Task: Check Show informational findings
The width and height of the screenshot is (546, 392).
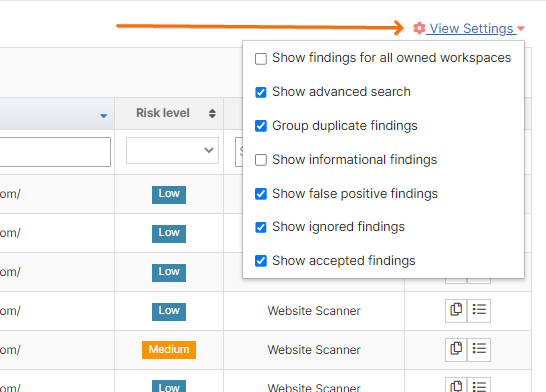Action: pyautogui.click(x=261, y=160)
